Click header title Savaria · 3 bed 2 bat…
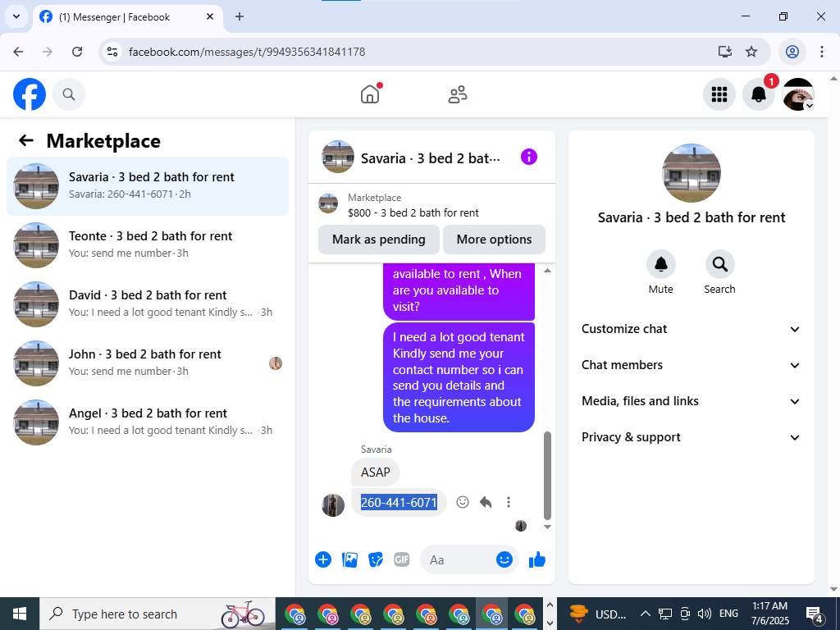 tap(430, 158)
